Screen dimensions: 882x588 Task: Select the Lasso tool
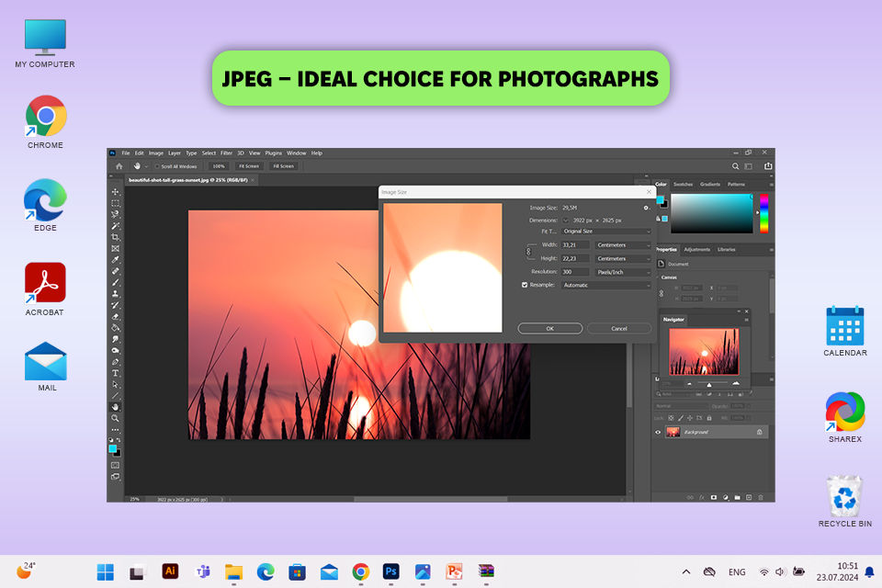[116, 214]
